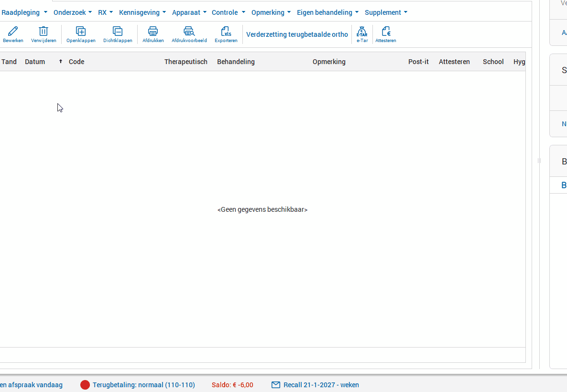Click the red Terugbetaling status dot
Screen dimensions: 567x392
tap(85, 385)
